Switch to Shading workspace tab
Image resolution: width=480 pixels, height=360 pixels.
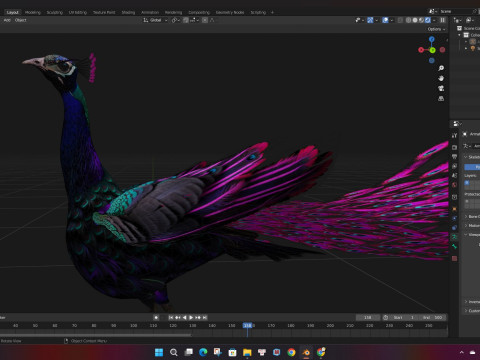point(128,12)
